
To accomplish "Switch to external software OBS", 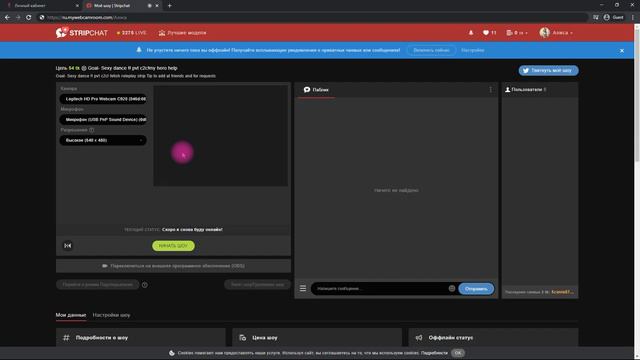I will 173,266.
